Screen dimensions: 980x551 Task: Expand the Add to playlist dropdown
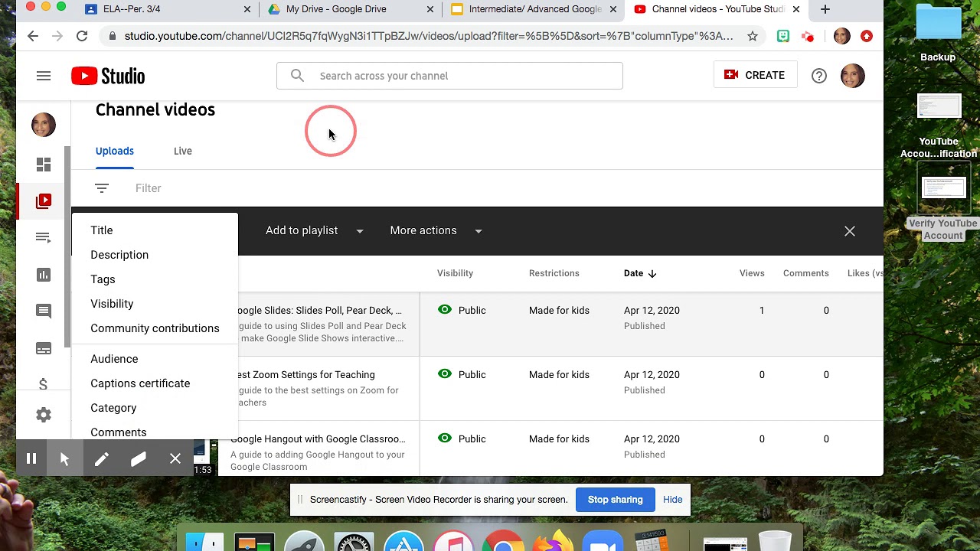click(314, 230)
